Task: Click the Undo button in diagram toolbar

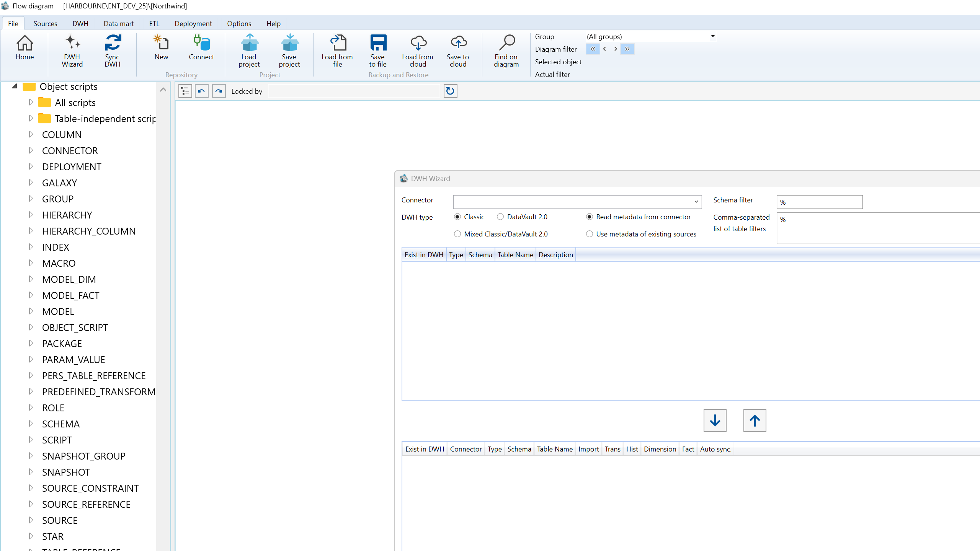Action: (x=201, y=91)
